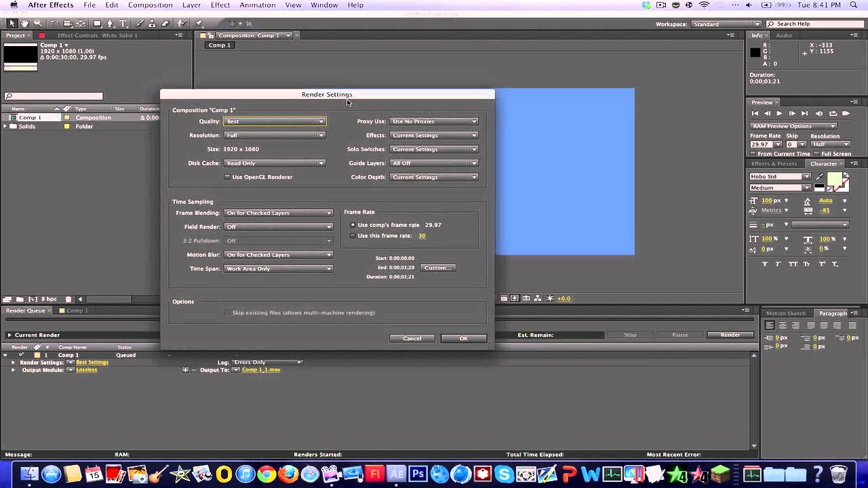The height and width of the screenshot is (488, 868).
Task: Open Google Chrome from the Dock
Action: tap(267, 474)
